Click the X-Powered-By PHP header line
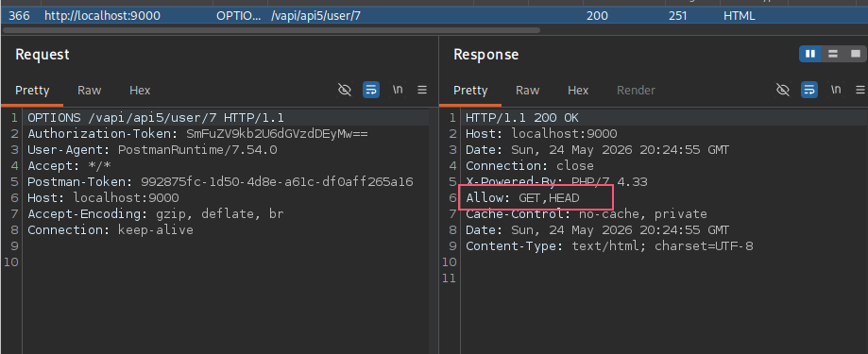 (x=556, y=181)
